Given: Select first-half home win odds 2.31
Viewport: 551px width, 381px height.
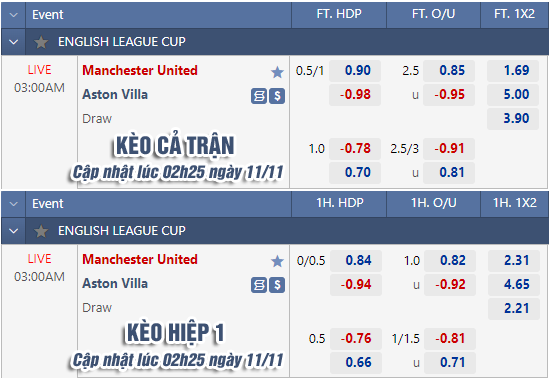Looking at the screenshot, I should point(514,260).
